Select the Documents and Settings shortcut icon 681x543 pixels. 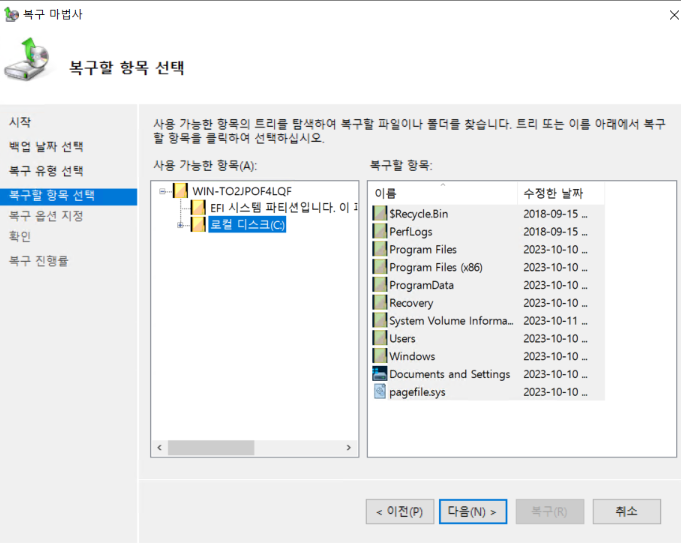379,374
